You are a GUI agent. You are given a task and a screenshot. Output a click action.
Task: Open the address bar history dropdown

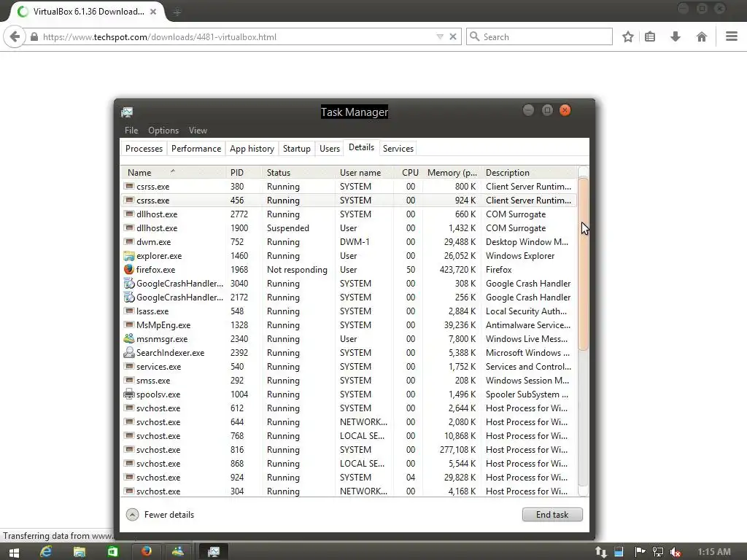coord(440,36)
